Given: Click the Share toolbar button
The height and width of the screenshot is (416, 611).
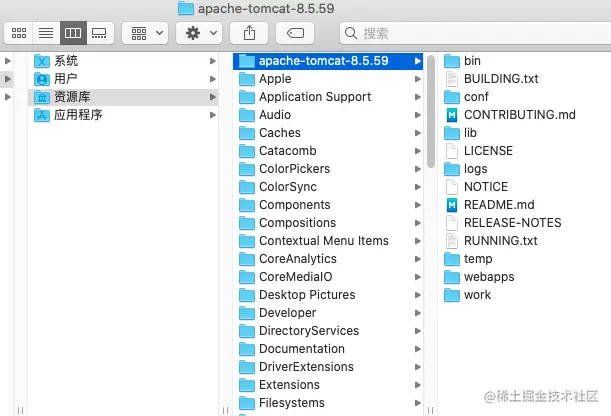Looking at the screenshot, I should 249,33.
